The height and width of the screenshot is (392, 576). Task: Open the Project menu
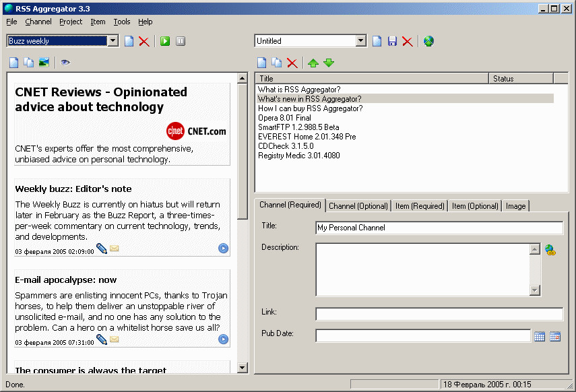click(71, 22)
